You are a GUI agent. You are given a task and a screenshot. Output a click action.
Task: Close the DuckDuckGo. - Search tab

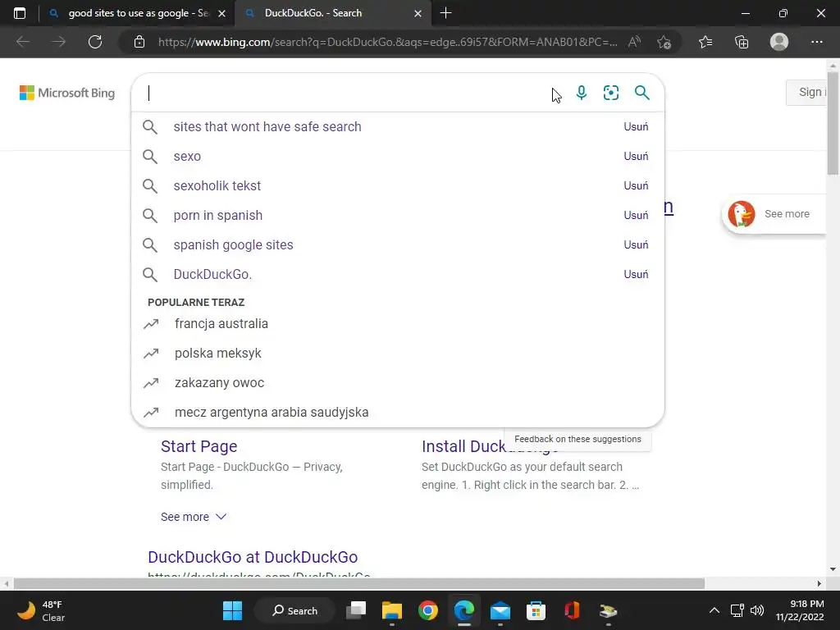[x=418, y=13]
